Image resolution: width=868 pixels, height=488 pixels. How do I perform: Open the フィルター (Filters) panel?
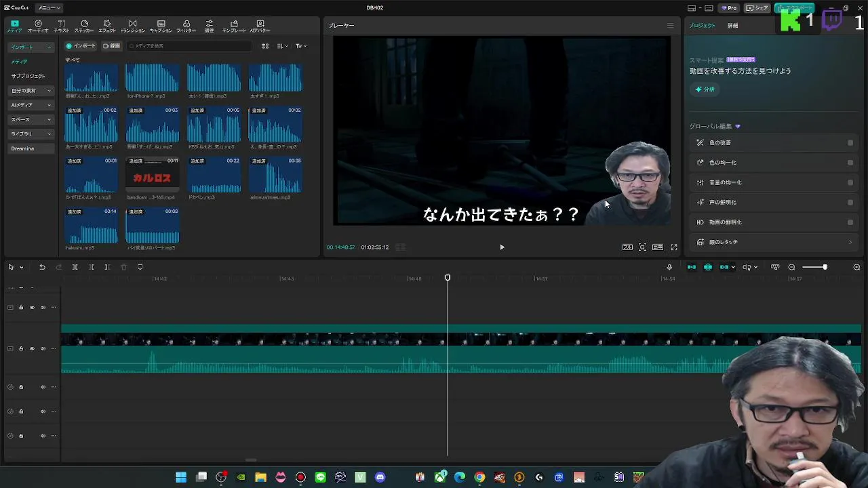[x=186, y=26]
